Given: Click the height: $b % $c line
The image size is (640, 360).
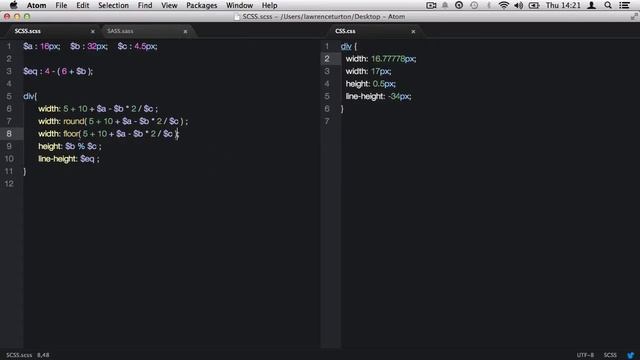Looking at the screenshot, I should pos(70,146).
